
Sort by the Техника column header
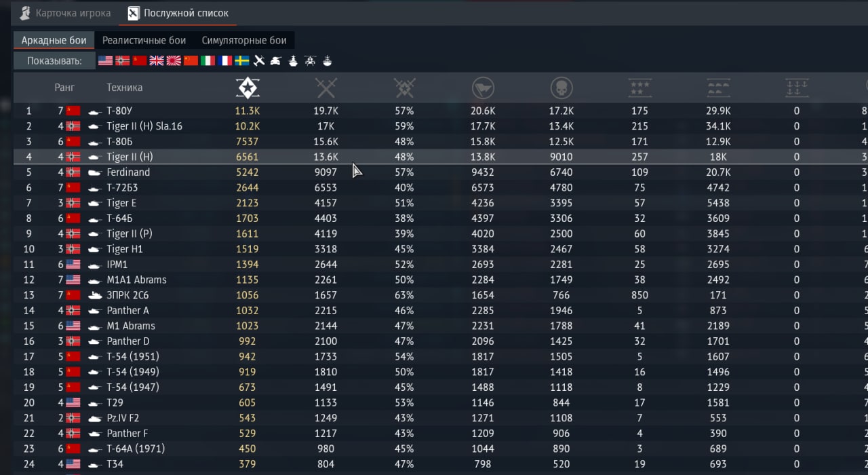tap(125, 88)
